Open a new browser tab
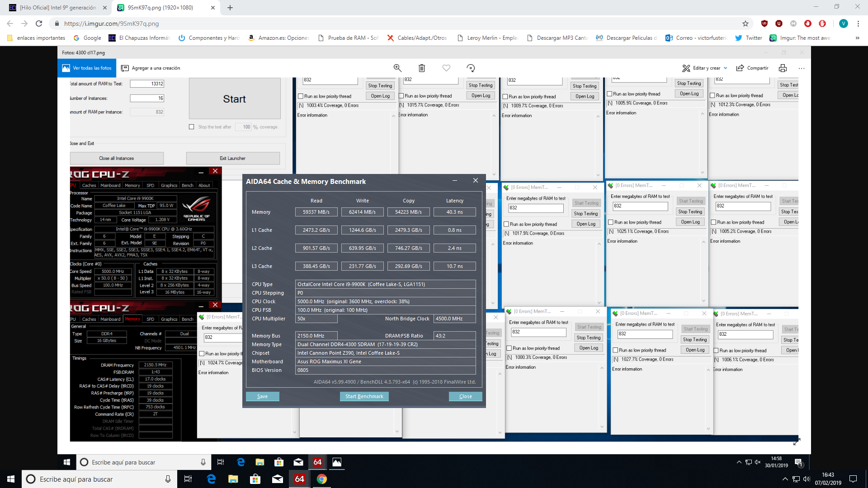Viewport: 868px width, 488px height. (x=230, y=8)
